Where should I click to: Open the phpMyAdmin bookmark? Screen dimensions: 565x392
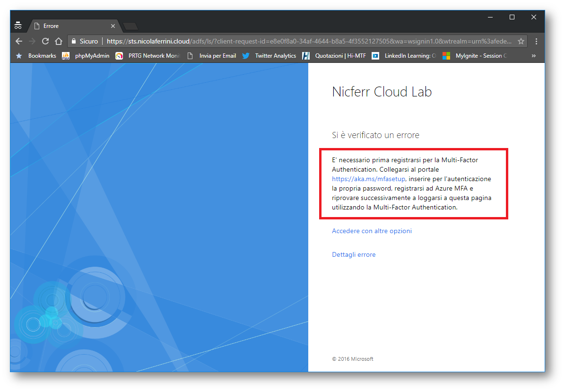tap(86, 55)
